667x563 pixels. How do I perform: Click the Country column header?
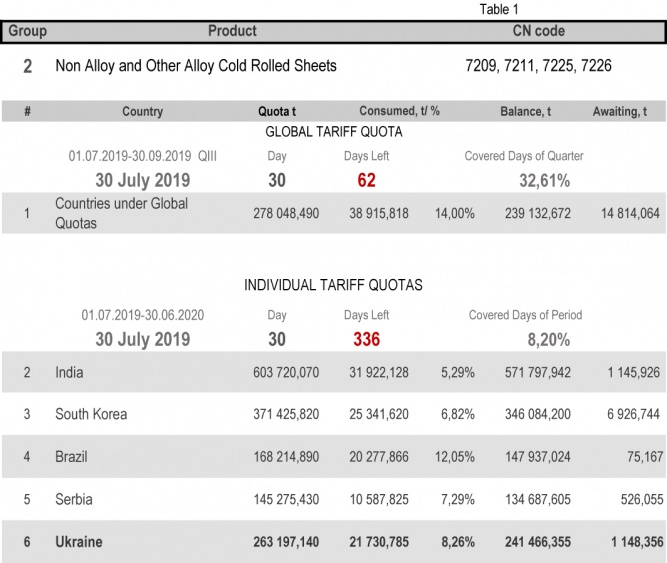pos(142,111)
